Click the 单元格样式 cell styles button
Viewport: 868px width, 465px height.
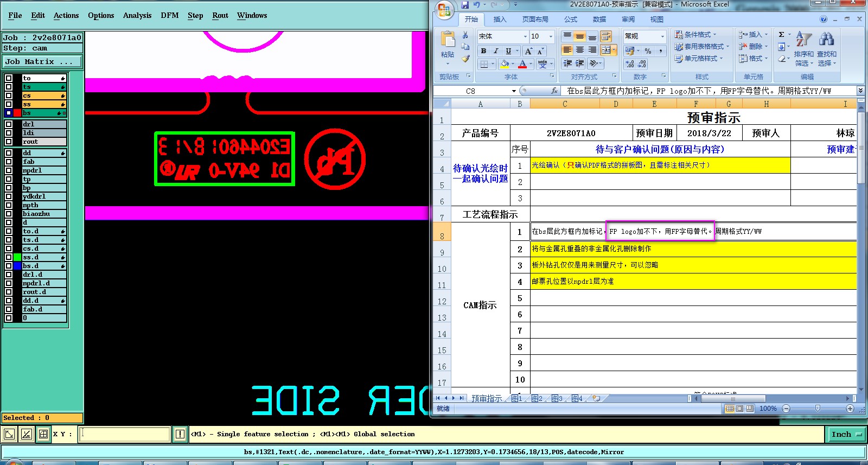tap(699, 58)
